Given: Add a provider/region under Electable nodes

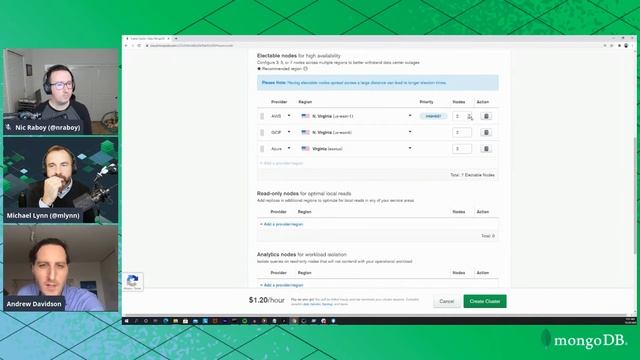Looking at the screenshot, I should tap(282, 163).
